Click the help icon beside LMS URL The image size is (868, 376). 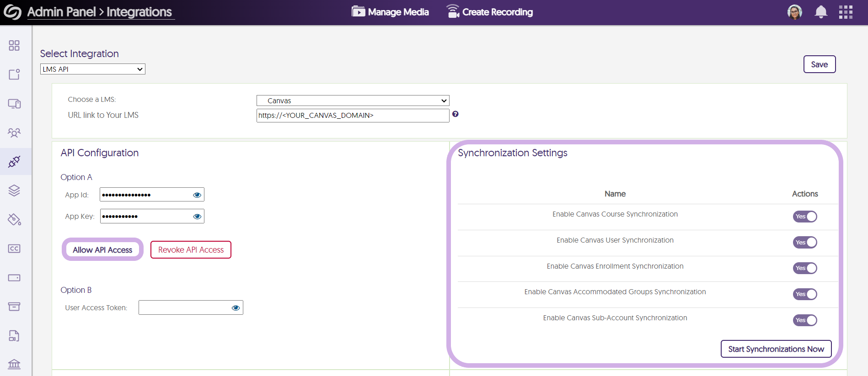coord(455,114)
